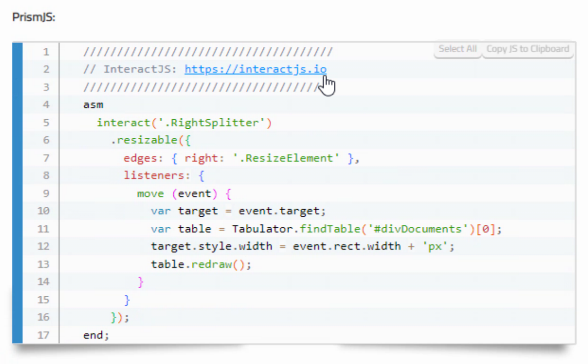
Task: Click 'table.redraw();' code line
Action: (x=201, y=264)
